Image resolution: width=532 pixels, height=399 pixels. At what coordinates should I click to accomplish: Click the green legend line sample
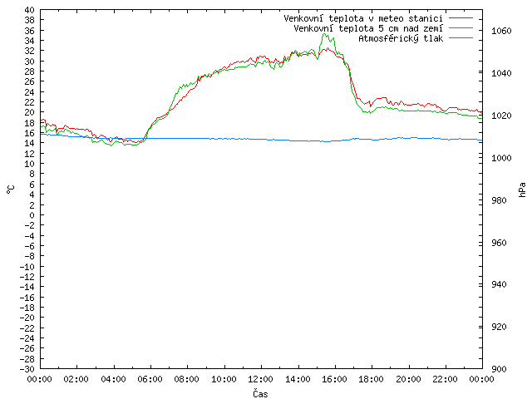(461, 28)
